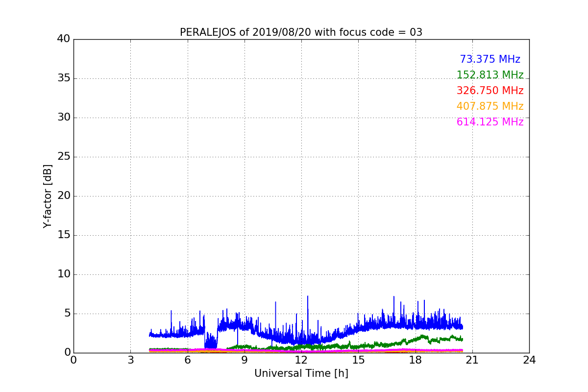Click the 'Universal Time [h]' axis label
This screenshot has height=392, width=588.
tap(301, 373)
